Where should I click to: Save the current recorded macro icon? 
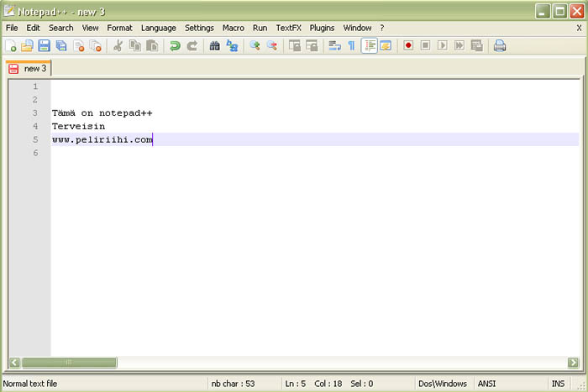tap(476, 45)
